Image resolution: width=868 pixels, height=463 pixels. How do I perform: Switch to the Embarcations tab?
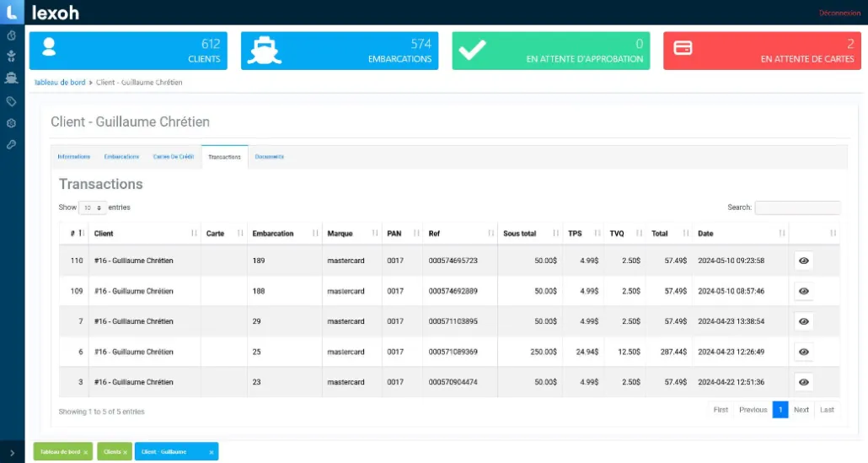pos(121,157)
